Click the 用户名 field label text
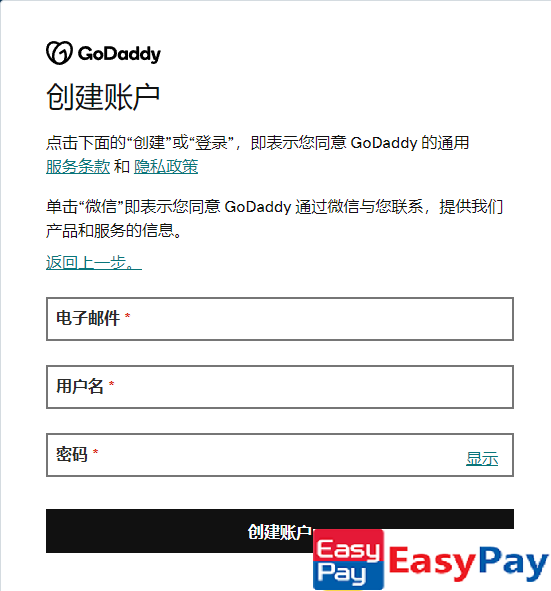 tap(80, 386)
